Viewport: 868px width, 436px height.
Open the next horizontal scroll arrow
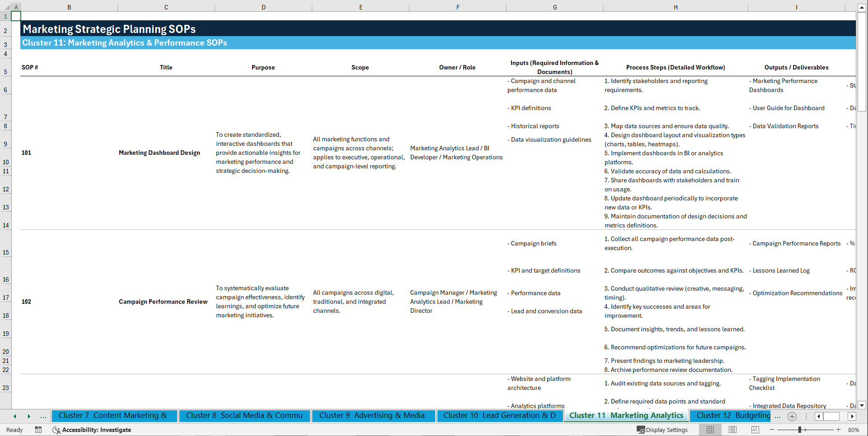point(852,416)
